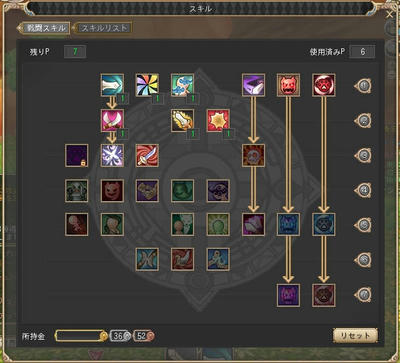Click the 所持金 gold amount field
The image size is (400, 363).
point(81,336)
